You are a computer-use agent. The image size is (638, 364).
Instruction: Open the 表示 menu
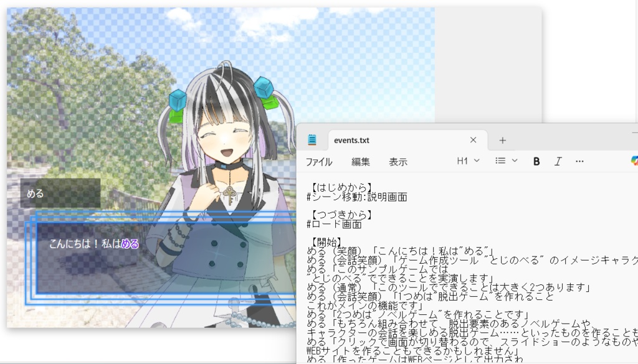398,161
